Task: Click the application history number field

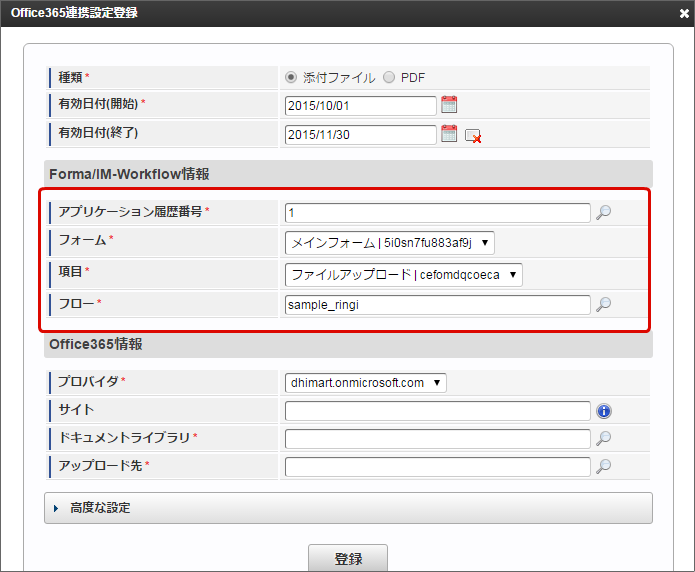Action: click(x=437, y=213)
